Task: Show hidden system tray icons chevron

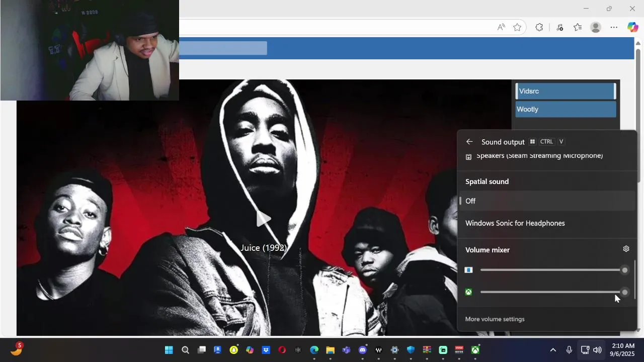Action: pos(553,350)
